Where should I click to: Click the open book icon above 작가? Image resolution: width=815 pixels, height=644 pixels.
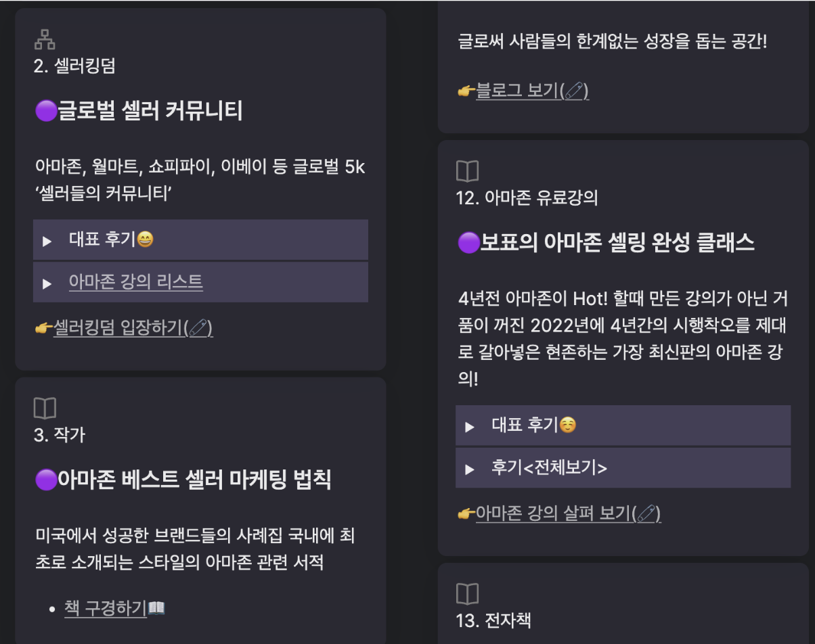45,409
